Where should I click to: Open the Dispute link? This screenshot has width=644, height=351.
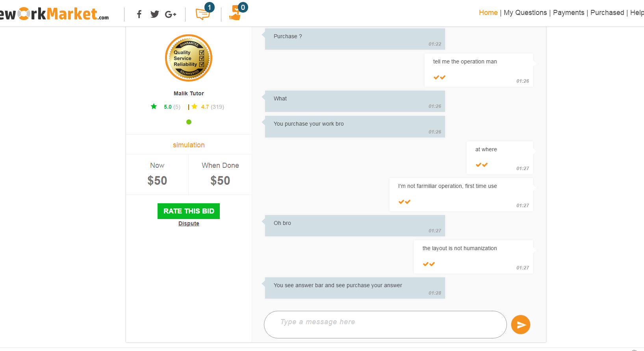[x=189, y=223]
